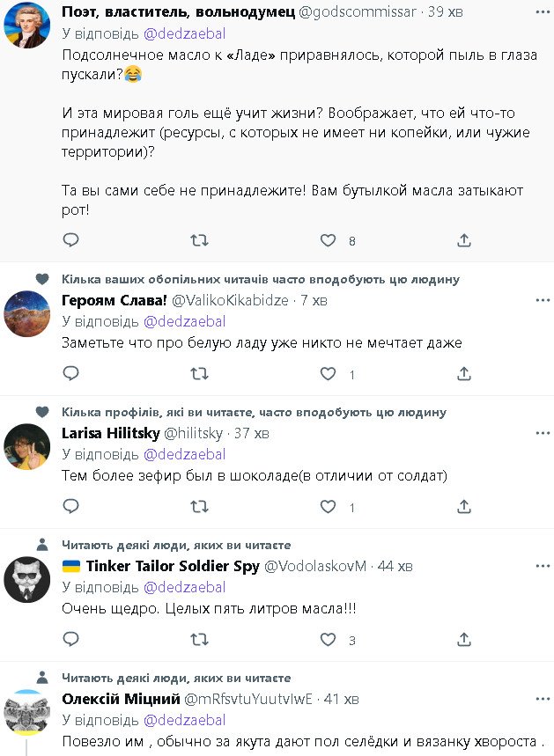Click @dedzaebal mention in Олексій Міцний reply
This screenshot has width=554, height=756.
[184, 720]
